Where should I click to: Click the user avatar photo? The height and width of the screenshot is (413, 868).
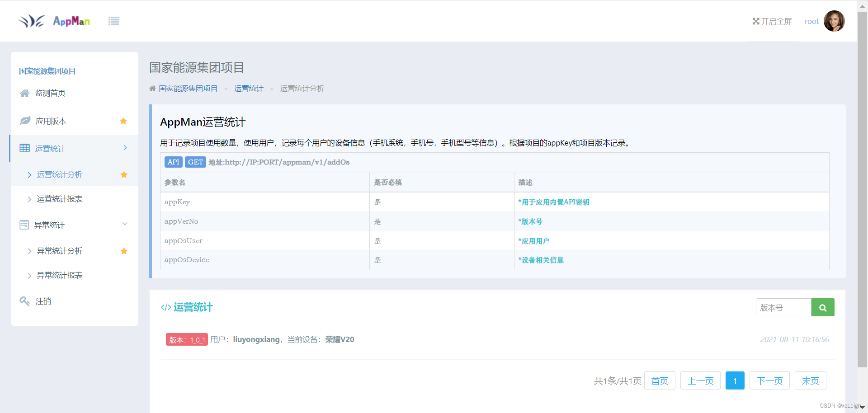(834, 21)
